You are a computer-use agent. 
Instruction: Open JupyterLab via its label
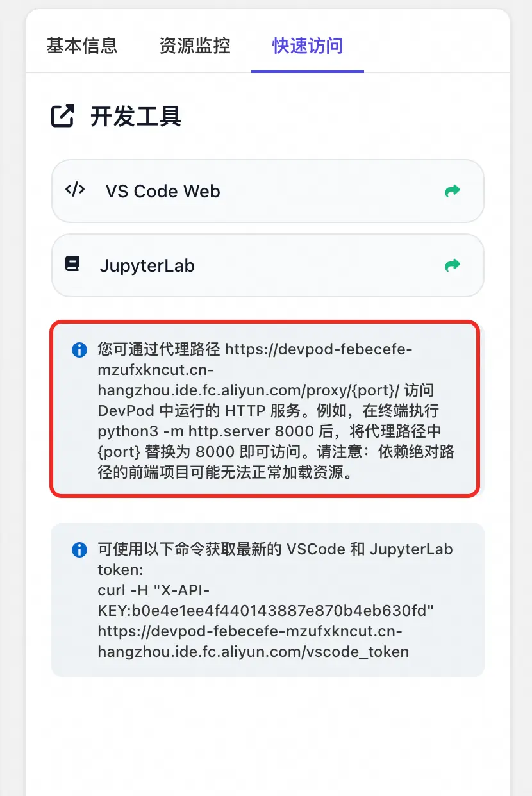click(147, 265)
